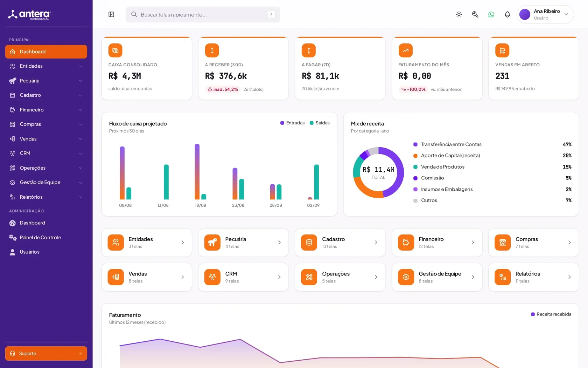Expand Financeiro chevron in sidebar

point(80,110)
